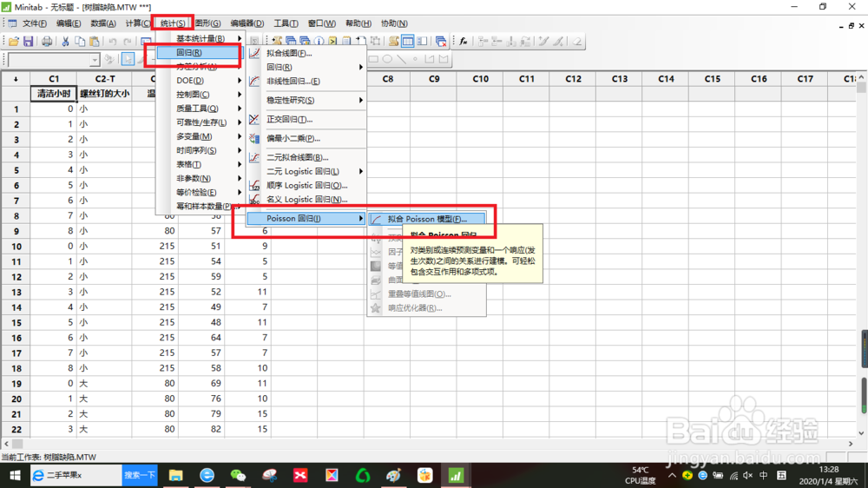868x488 pixels.
Task: Open the empty combo box dropdown in toolbar
Action: (95, 59)
